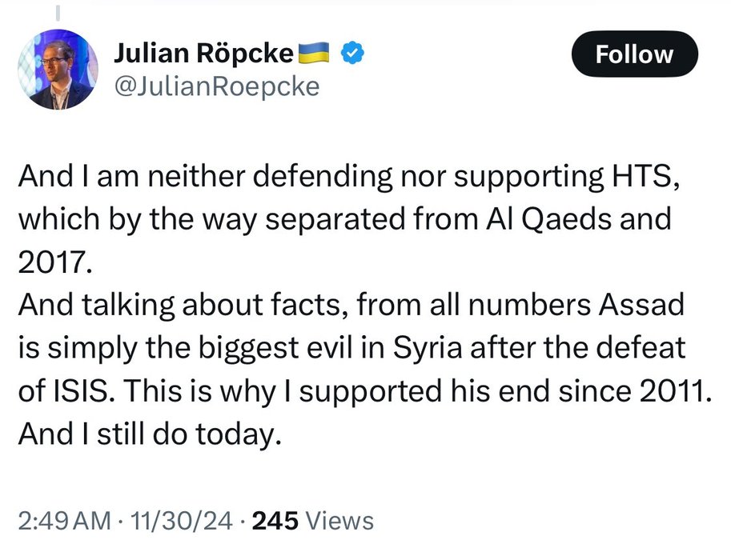Click the Views label at the bottom
731x560 pixels.
339,520
